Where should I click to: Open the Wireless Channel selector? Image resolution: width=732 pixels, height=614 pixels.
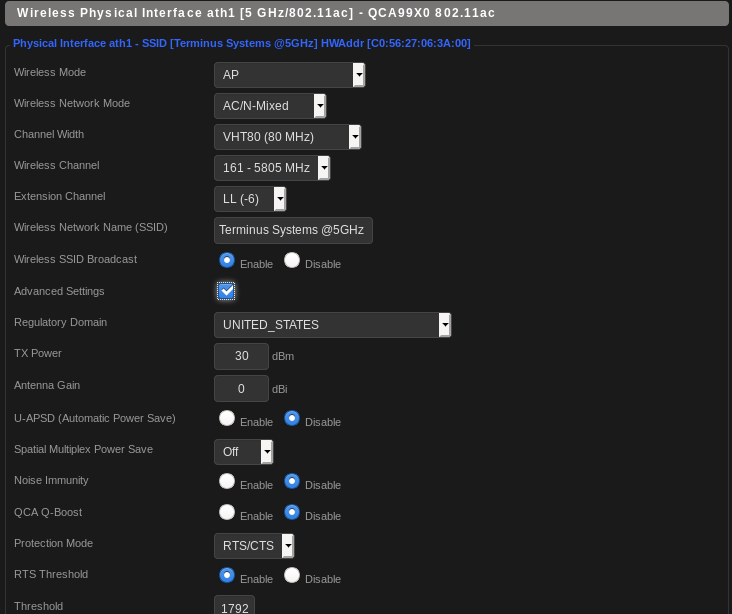[x=272, y=168]
